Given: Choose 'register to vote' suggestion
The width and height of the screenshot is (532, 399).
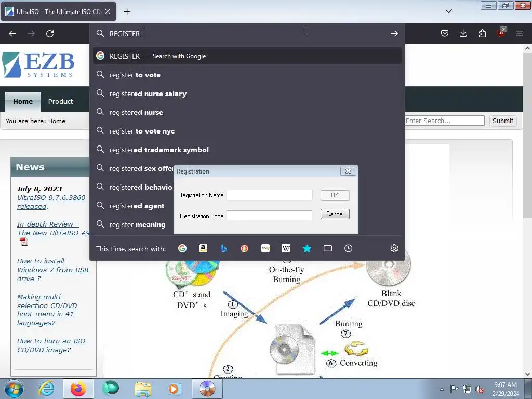Looking at the screenshot, I should 247,75.
